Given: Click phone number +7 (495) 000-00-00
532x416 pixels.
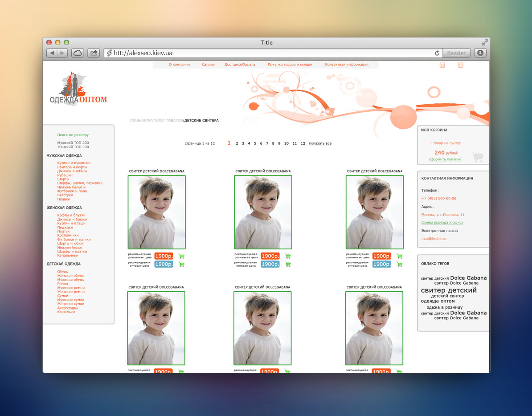Looking at the screenshot, I should coord(439,198).
